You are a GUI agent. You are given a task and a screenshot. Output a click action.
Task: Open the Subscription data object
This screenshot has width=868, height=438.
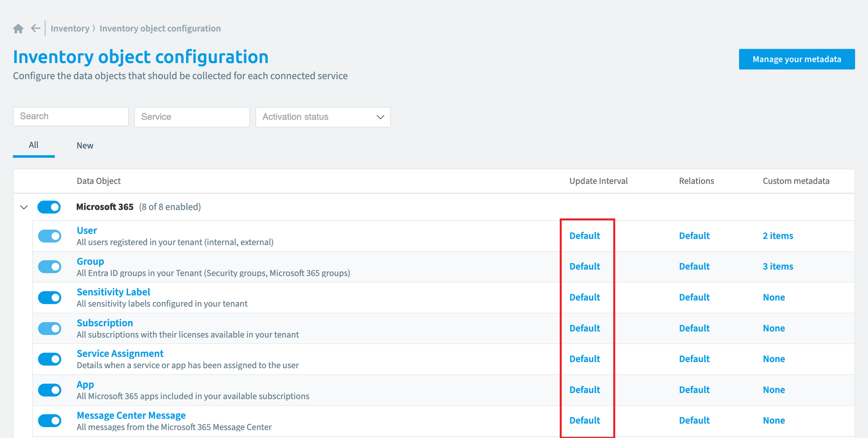point(105,323)
